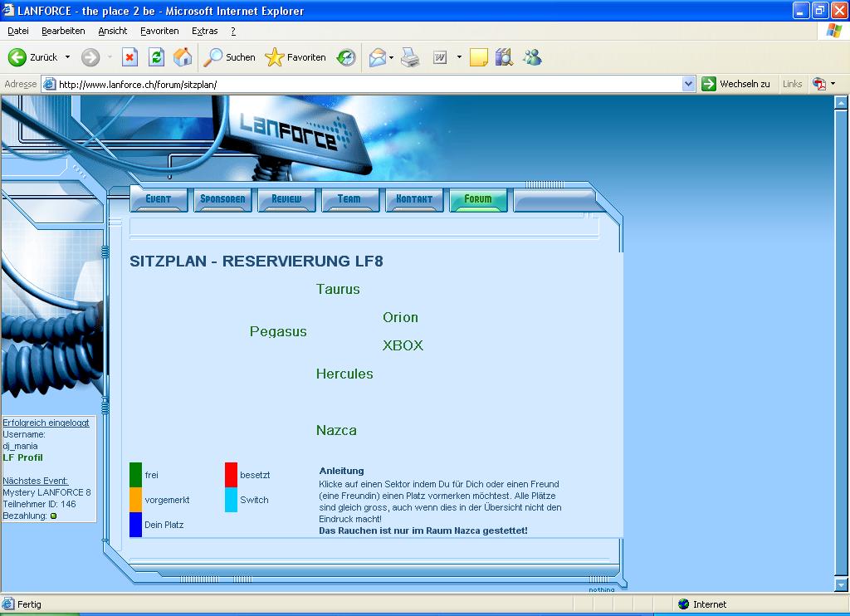Open the Kontakt navigation tab
Viewport: 850px width, 616px height.
414,199
